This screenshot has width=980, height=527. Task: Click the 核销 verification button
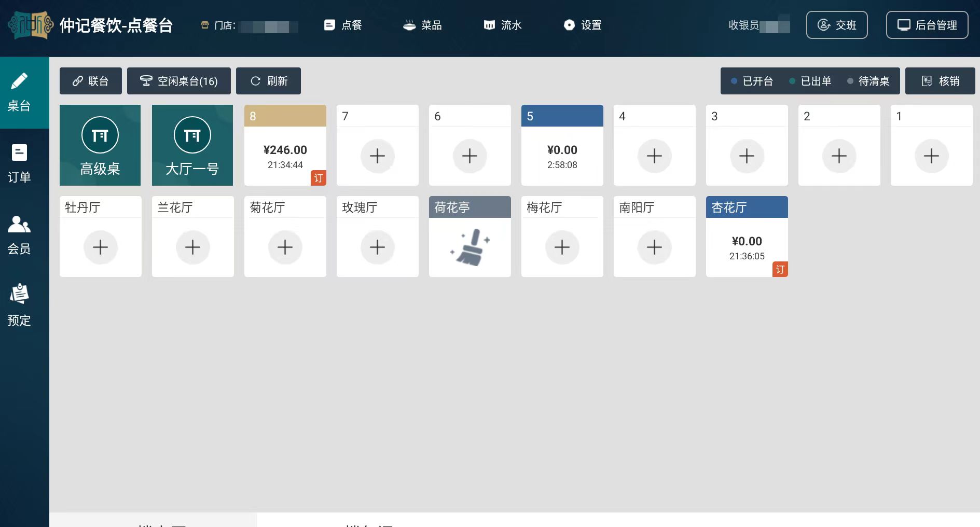click(940, 81)
